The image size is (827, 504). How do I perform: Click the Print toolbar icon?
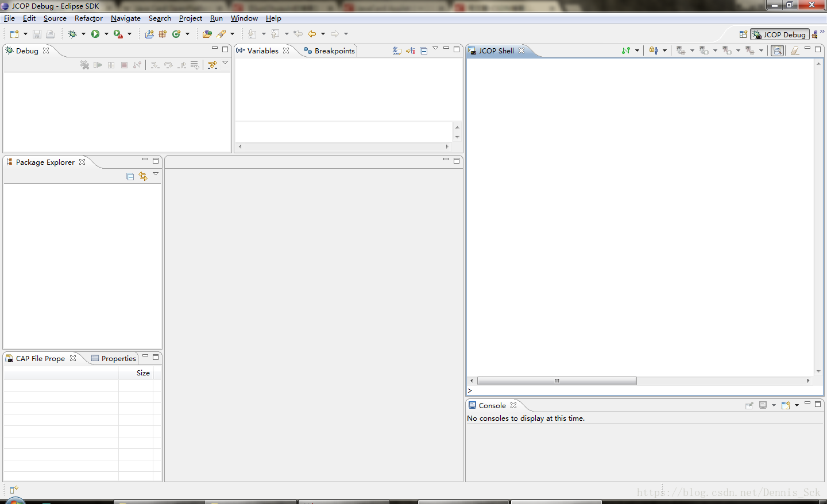click(50, 34)
